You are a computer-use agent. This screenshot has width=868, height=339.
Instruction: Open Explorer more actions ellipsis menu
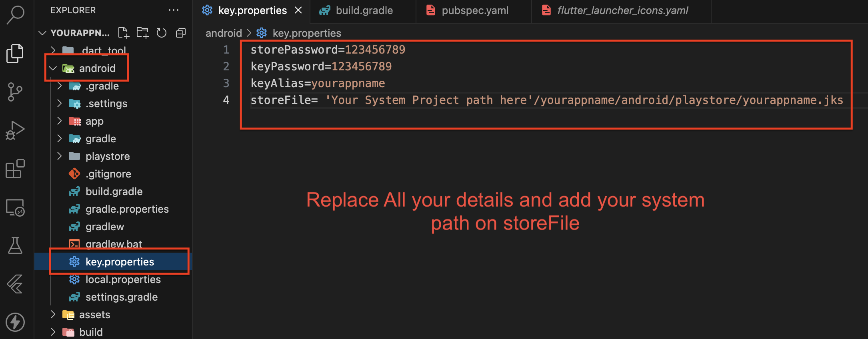pyautogui.click(x=173, y=10)
